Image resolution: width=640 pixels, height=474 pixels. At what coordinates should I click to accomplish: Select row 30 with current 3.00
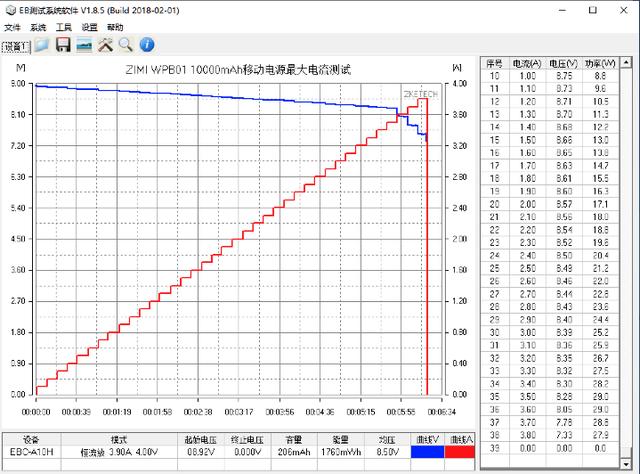pos(550,332)
